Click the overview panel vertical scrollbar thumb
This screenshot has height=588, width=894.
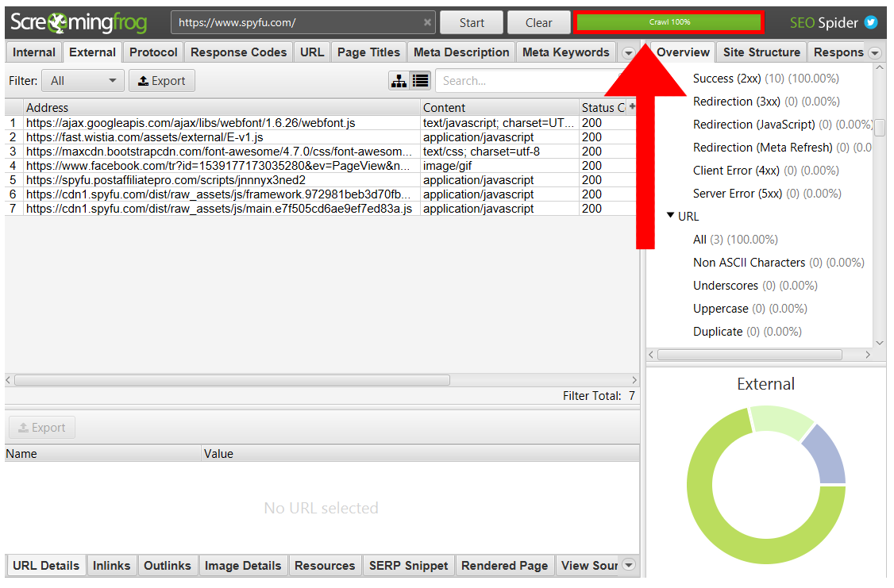[880, 127]
